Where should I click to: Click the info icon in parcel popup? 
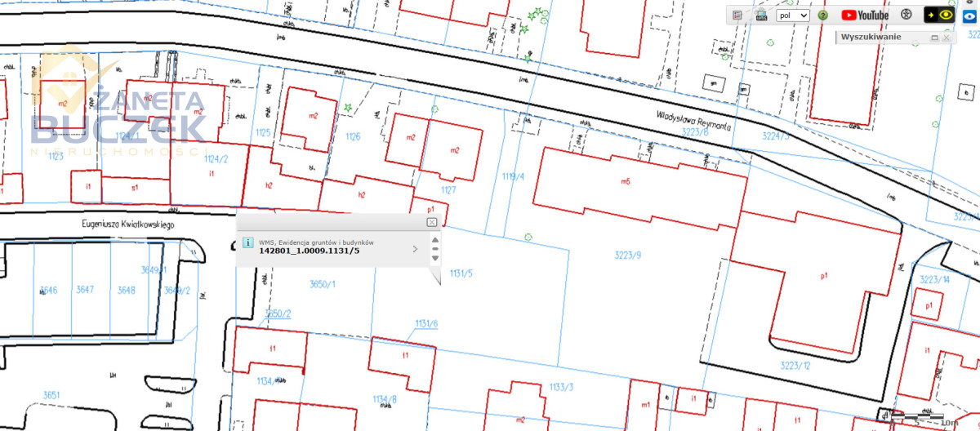(x=247, y=242)
